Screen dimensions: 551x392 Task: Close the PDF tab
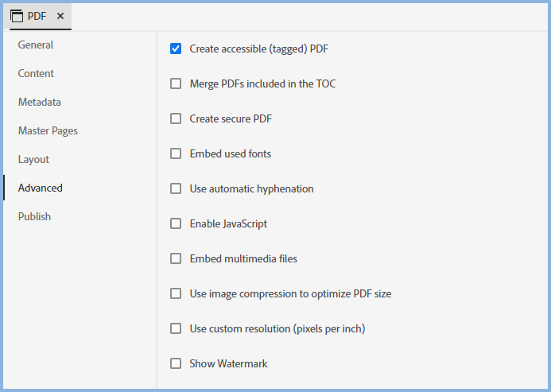coord(60,16)
